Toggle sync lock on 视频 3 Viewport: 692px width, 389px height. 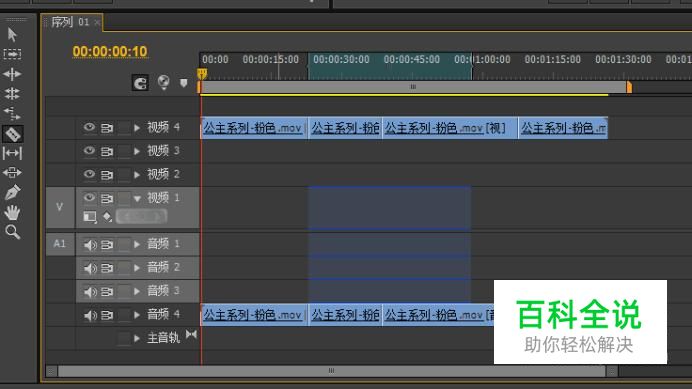(x=107, y=151)
